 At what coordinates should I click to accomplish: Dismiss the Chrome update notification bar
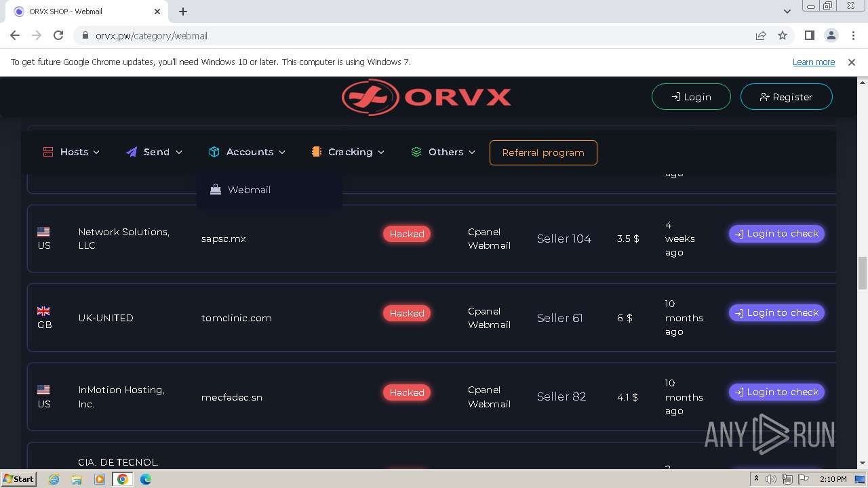852,62
